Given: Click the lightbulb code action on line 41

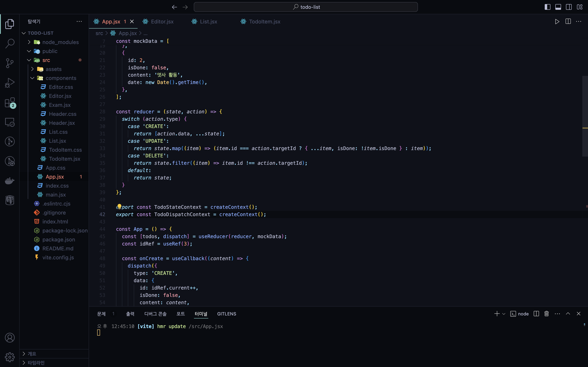Looking at the screenshot, I should [119, 206].
